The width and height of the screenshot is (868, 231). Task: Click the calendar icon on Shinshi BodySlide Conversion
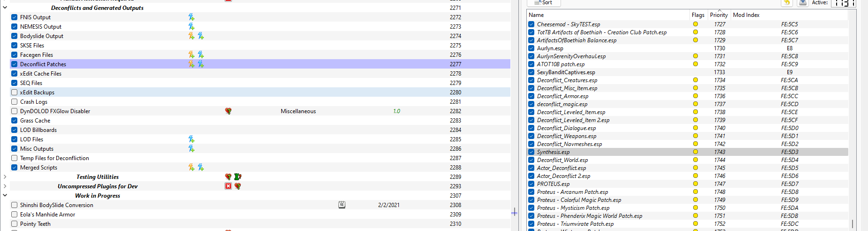click(342, 205)
